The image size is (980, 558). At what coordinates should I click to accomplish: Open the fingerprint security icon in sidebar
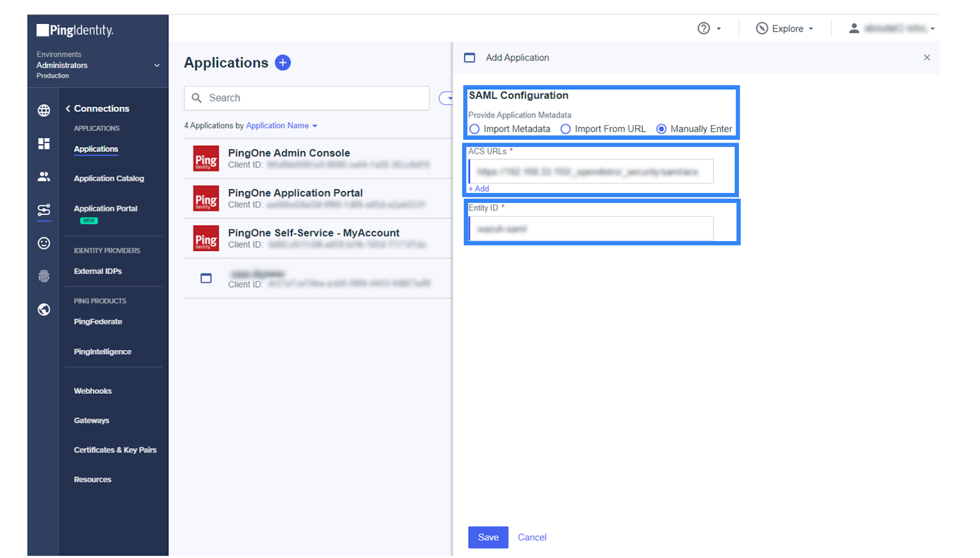(44, 276)
